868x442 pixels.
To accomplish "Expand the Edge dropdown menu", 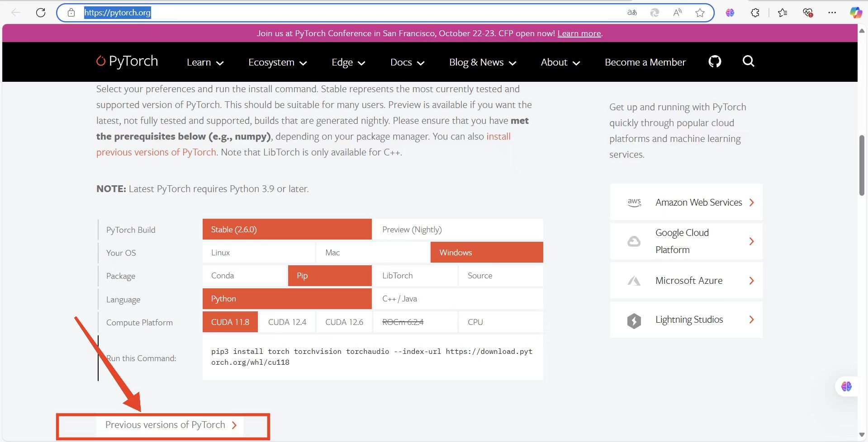I will (x=348, y=62).
